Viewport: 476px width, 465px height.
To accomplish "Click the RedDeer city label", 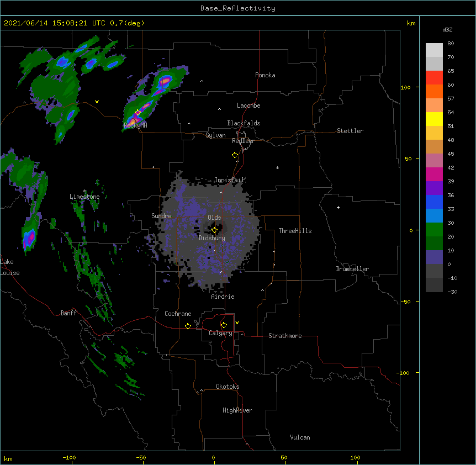I will (243, 141).
